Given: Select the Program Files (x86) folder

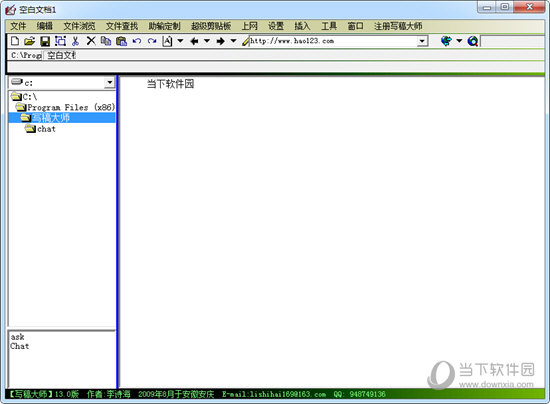Looking at the screenshot, I should pyautogui.click(x=65, y=107).
